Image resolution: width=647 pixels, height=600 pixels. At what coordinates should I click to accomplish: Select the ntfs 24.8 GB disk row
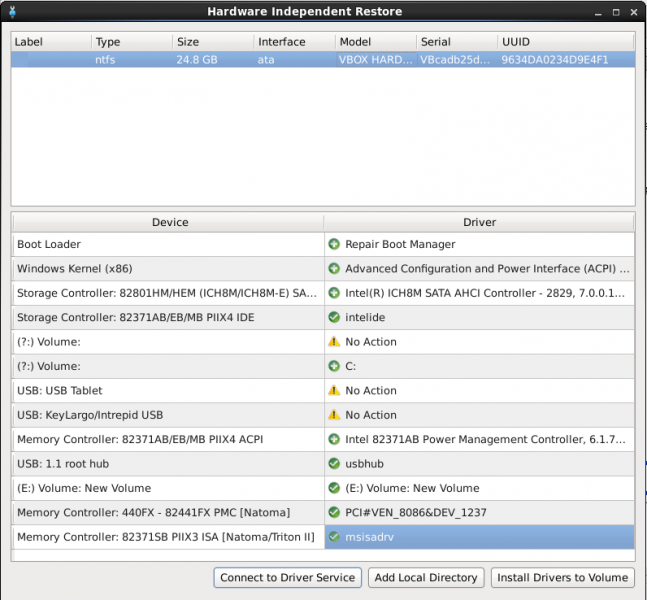click(322, 59)
